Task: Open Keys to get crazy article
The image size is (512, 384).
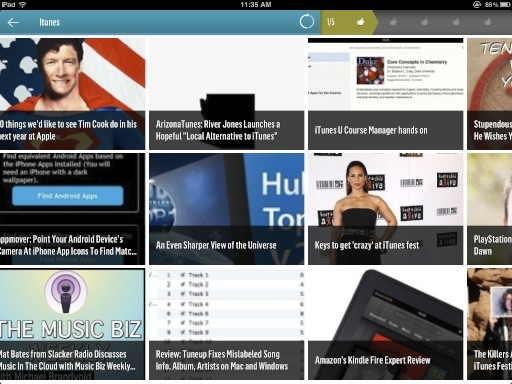Action: [385, 209]
